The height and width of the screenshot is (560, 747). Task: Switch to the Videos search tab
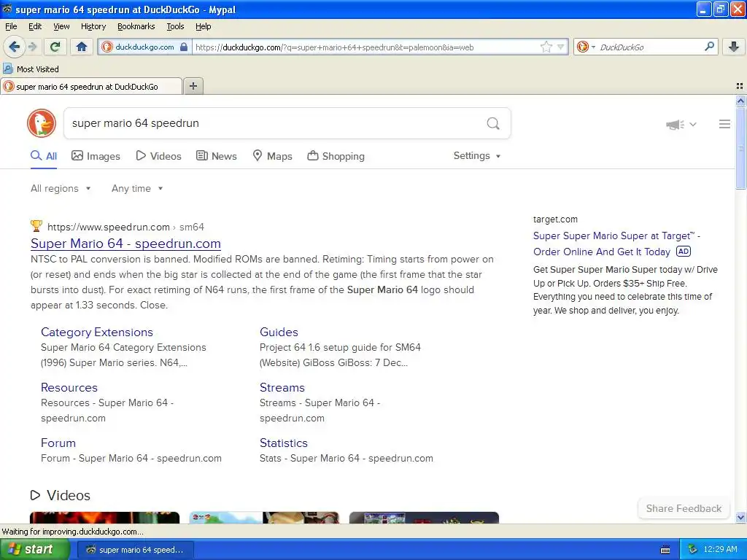158,156
